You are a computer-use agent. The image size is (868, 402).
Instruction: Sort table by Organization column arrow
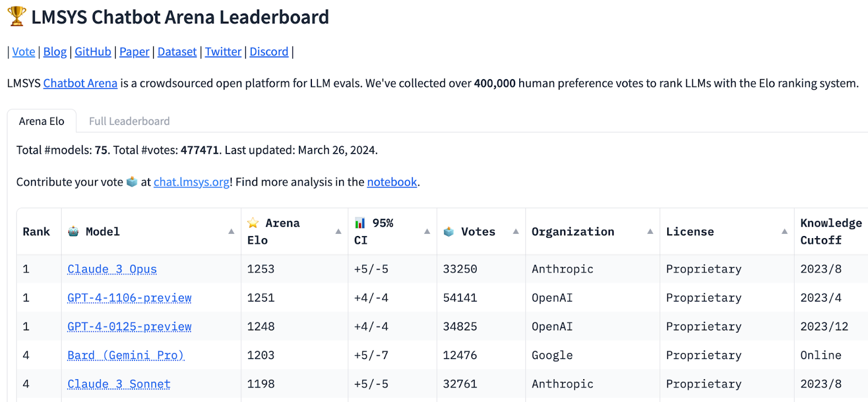coord(650,232)
